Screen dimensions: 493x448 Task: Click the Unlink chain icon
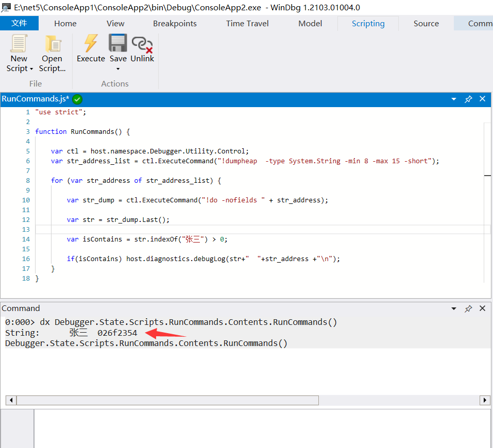click(142, 44)
